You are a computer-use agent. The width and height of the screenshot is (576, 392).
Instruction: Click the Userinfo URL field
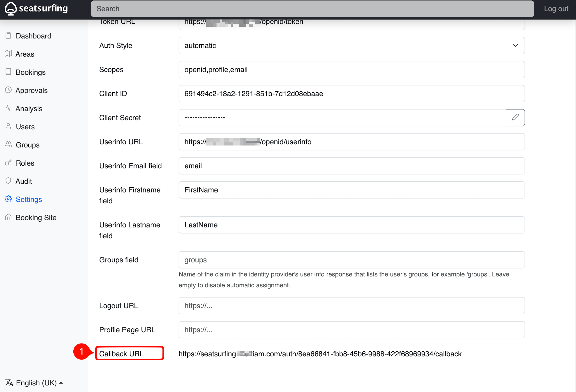(351, 142)
